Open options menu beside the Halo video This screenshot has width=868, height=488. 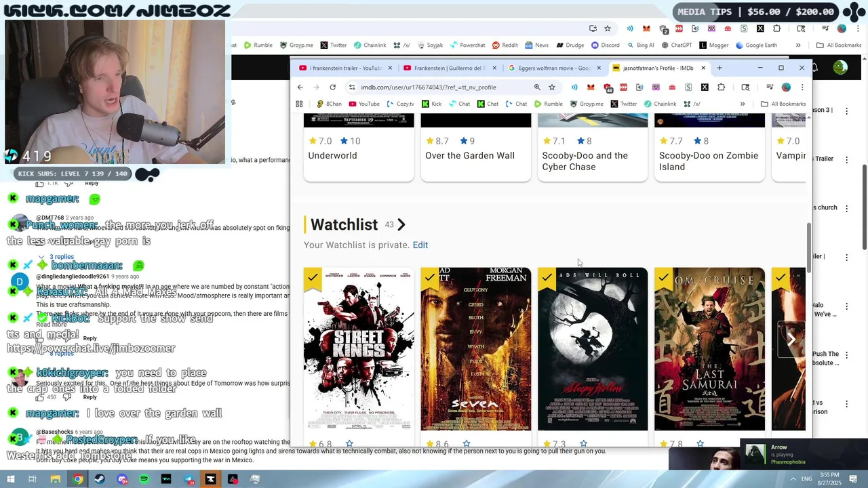pos(846,306)
